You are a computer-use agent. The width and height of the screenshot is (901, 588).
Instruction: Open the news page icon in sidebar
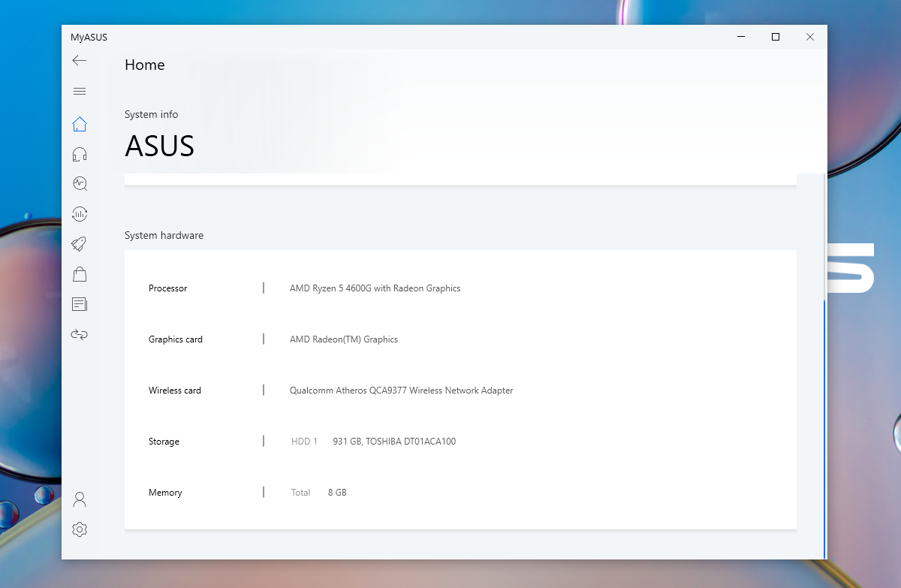tap(80, 304)
